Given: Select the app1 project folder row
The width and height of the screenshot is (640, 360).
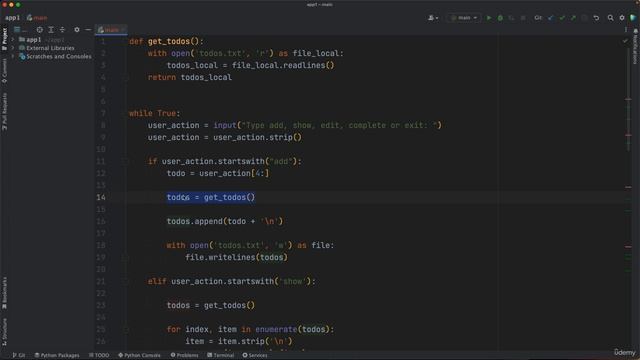Looking at the screenshot, I should 52,40.
